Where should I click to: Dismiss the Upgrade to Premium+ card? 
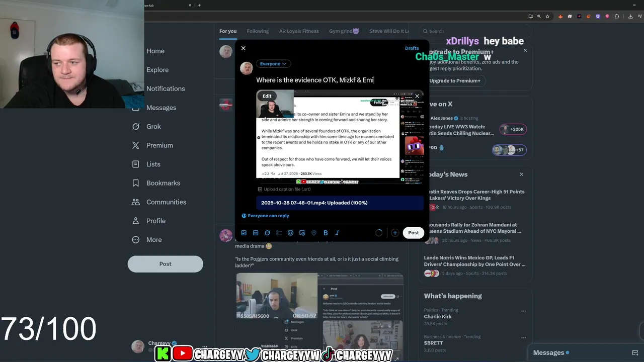click(525, 50)
